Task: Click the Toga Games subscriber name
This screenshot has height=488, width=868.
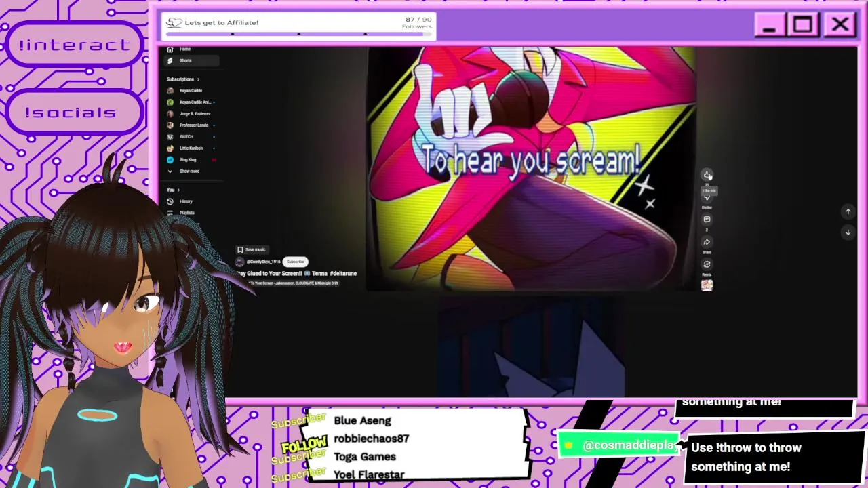Action: 365,457
